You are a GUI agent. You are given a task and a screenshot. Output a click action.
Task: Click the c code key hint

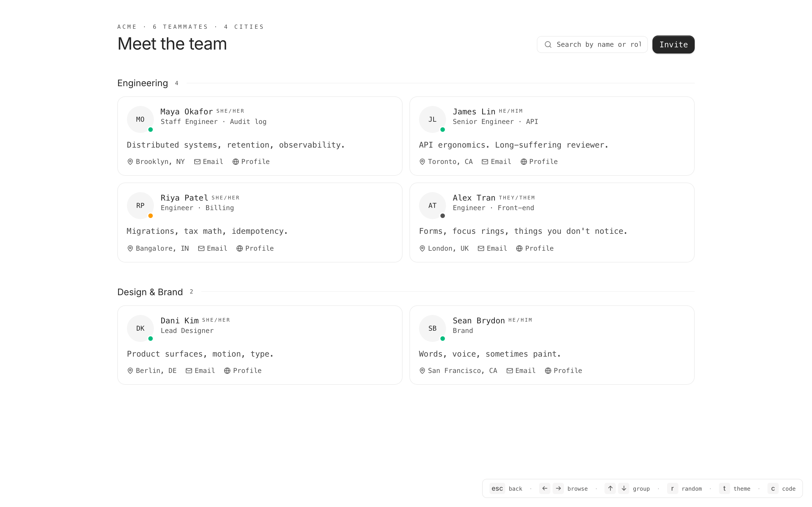coord(773,489)
